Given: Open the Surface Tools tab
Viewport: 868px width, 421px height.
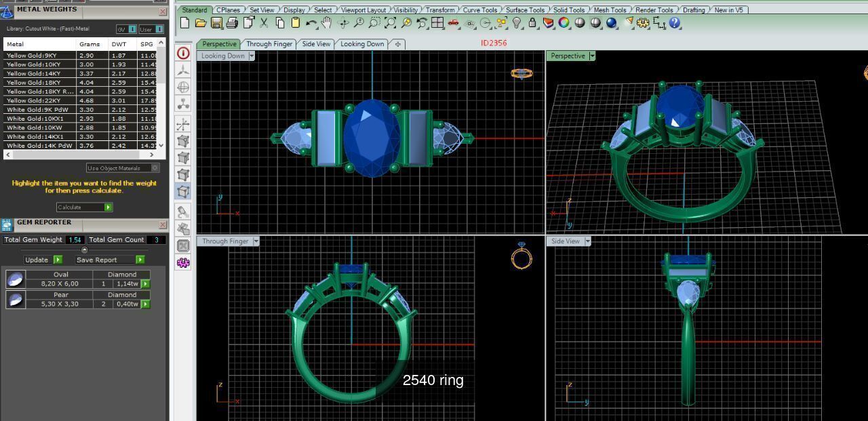Looking at the screenshot, I should coord(525,10).
